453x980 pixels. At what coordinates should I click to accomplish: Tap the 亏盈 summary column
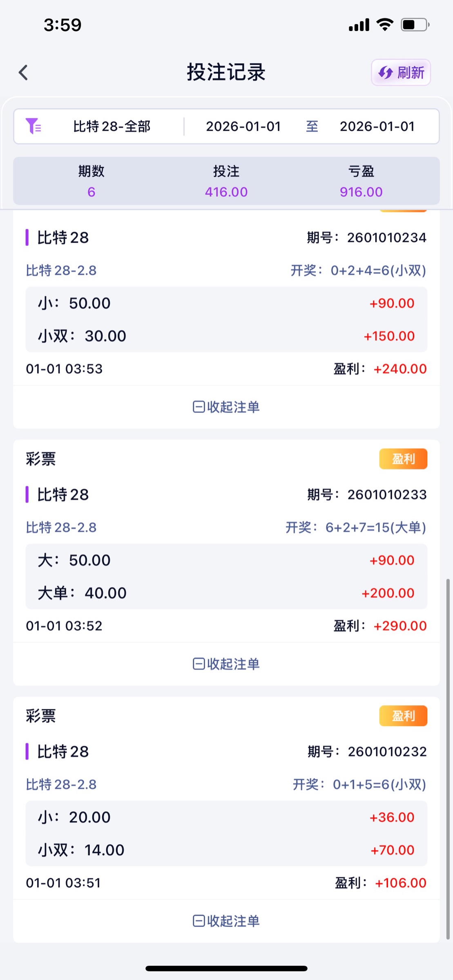[361, 181]
